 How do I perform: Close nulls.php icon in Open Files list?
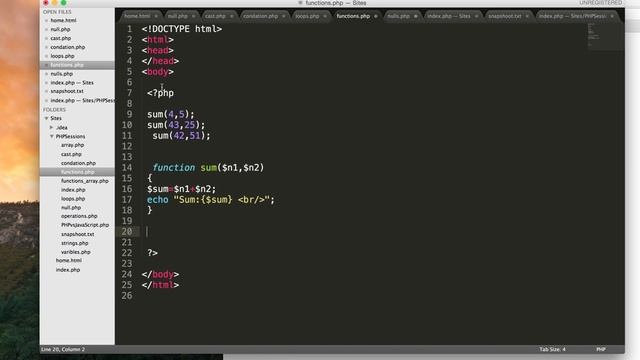click(x=46, y=74)
